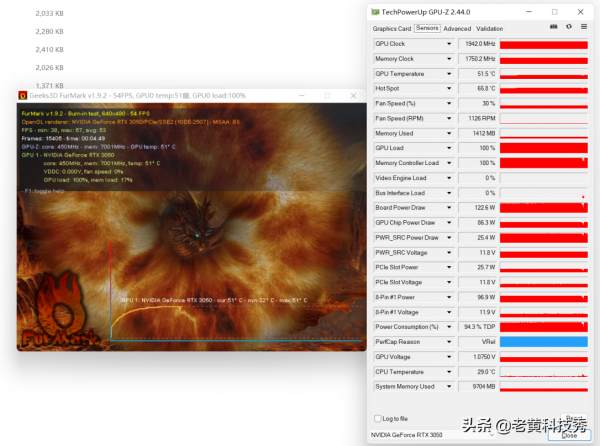600x446 pixels.
Task: Open the NVIDIA GeForce RTX 3050 selector
Action: [432, 435]
